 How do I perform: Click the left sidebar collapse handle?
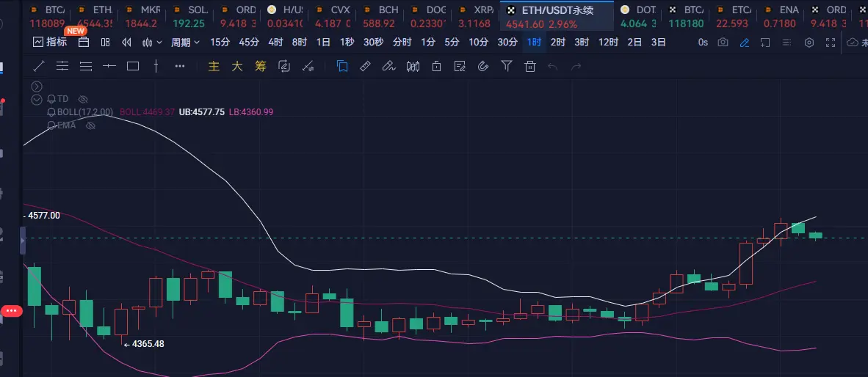(23, 242)
